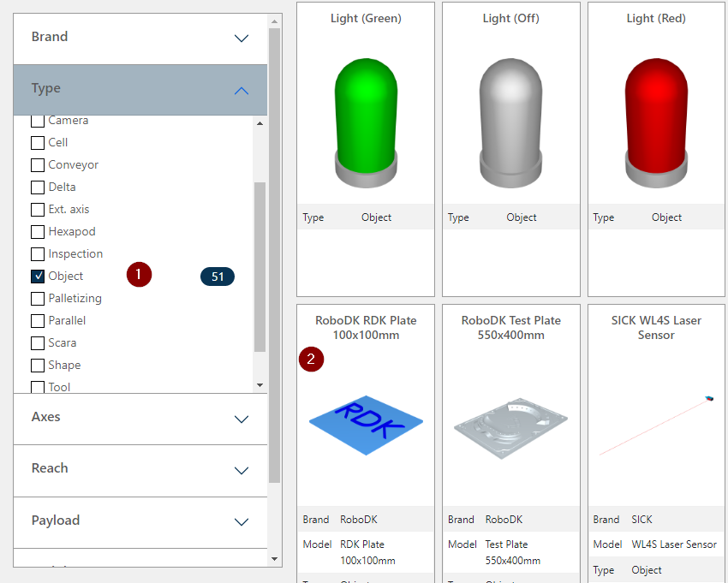Check the Cell type checkbox
Image resolution: width=728 pixels, height=583 pixels.
[x=38, y=142]
